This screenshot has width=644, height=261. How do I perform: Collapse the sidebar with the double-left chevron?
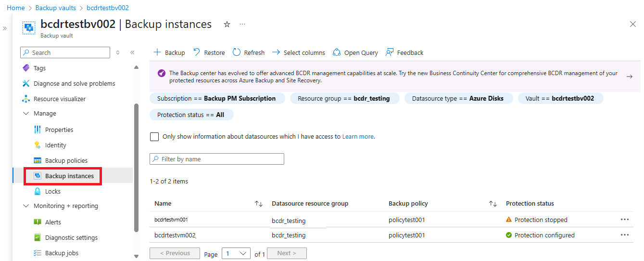(132, 52)
